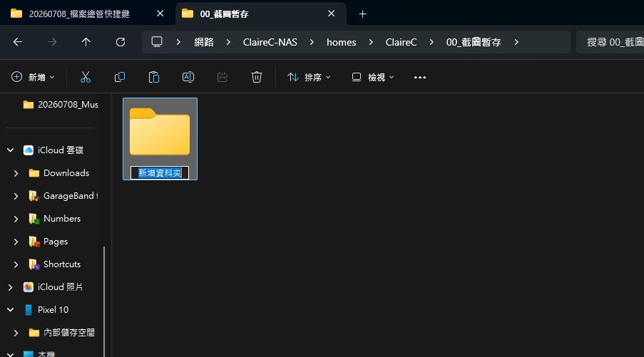Click the Paste clipboard icon
Screen dimensions: 644x357
(153, 77)
